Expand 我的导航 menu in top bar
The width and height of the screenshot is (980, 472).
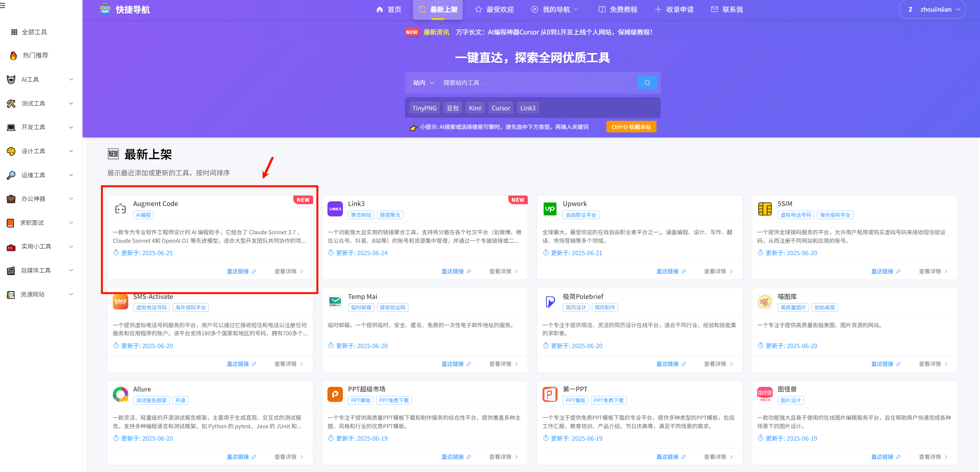tap(556, 9)
